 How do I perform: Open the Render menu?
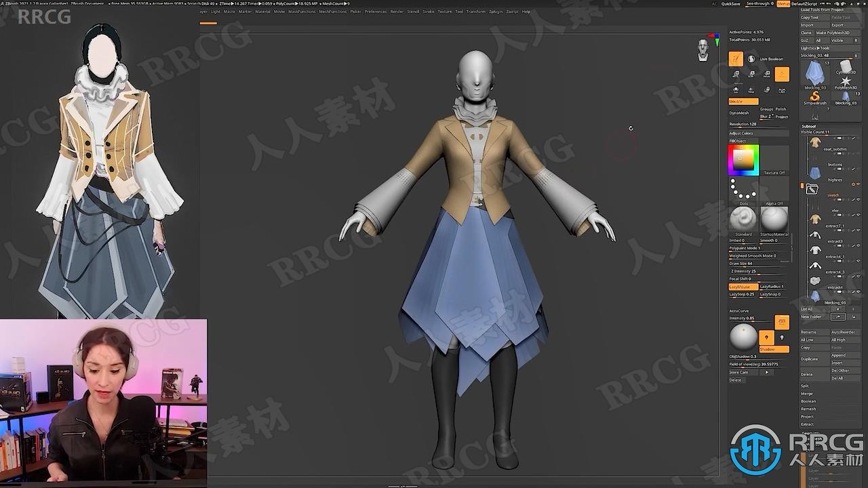397,12
